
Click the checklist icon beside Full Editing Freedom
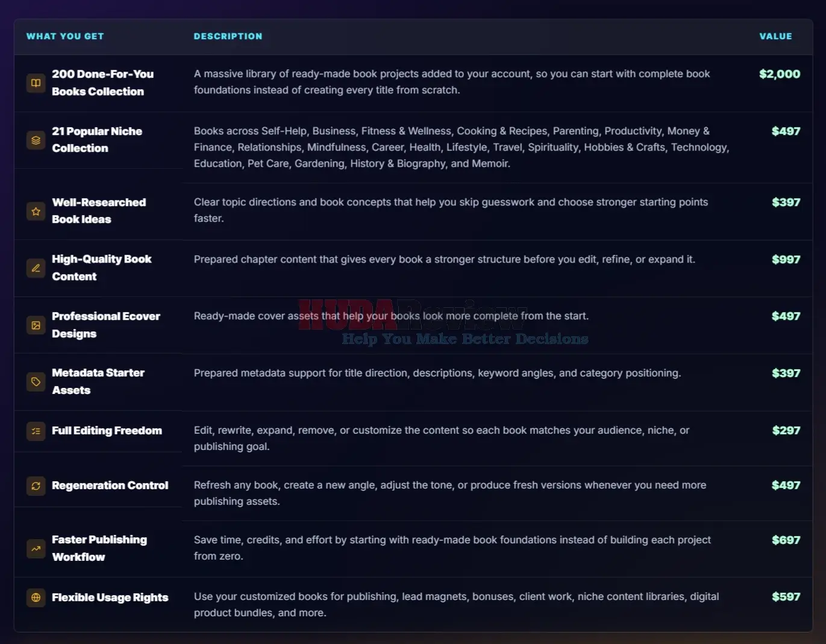pyautogui.click(x=36, y=431)
